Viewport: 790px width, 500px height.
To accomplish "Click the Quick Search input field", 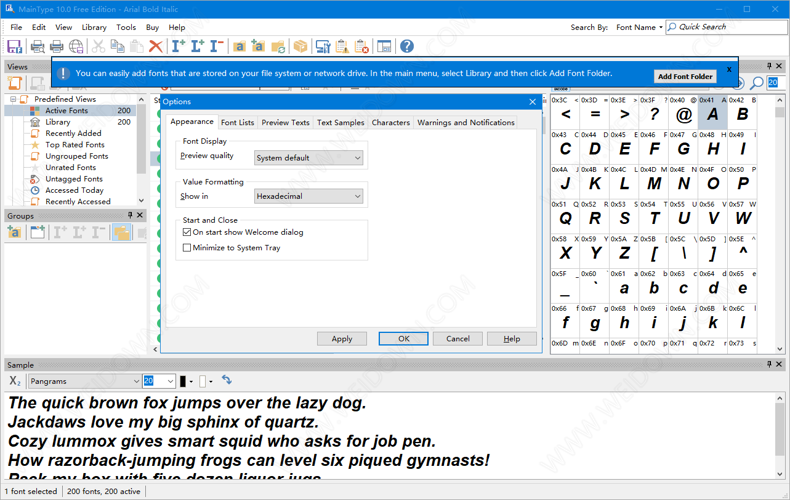I will pyautogui.click(x=727, y=27).
